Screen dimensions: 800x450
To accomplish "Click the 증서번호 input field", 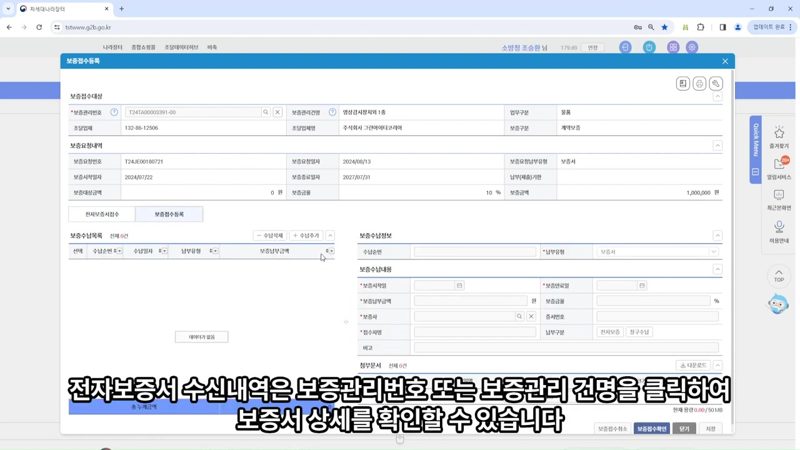I will [658, 317].
